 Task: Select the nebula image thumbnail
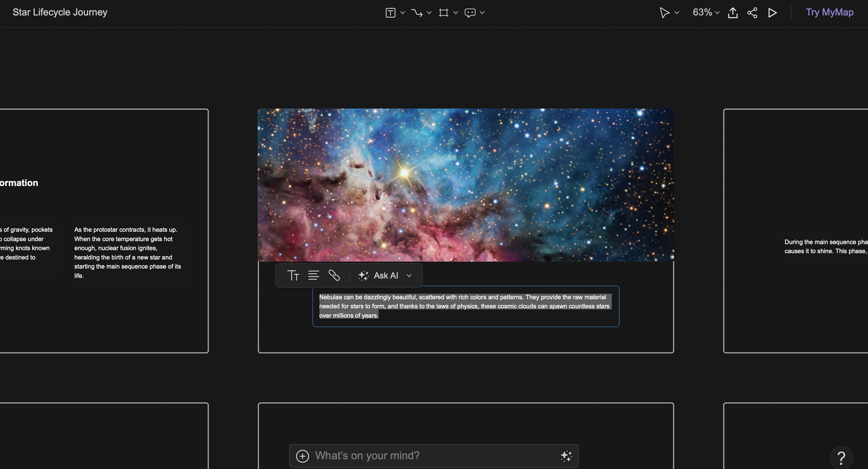[x=466, y=185]
